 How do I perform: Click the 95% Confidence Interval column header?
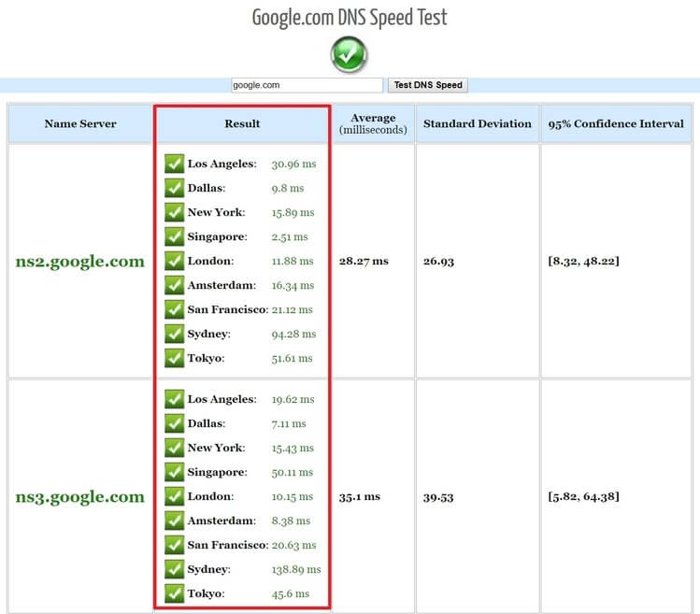[x=616, y=123]
